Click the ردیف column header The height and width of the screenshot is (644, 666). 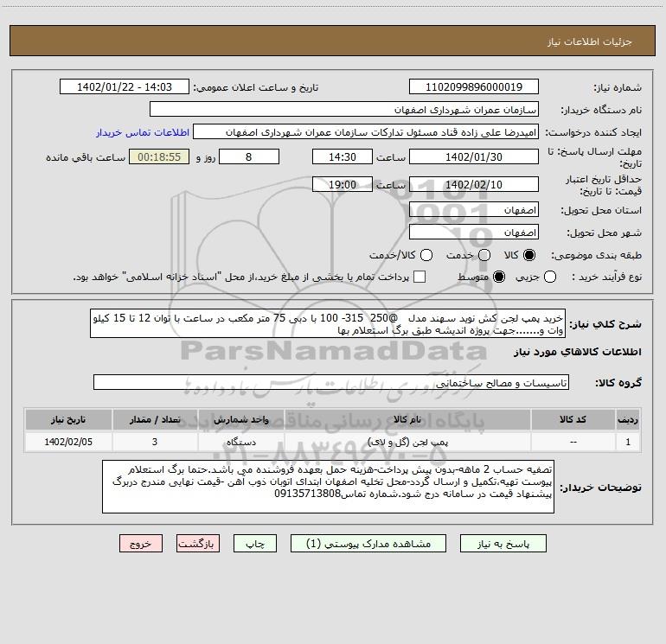pyautogui.click(x=628, y=419)
